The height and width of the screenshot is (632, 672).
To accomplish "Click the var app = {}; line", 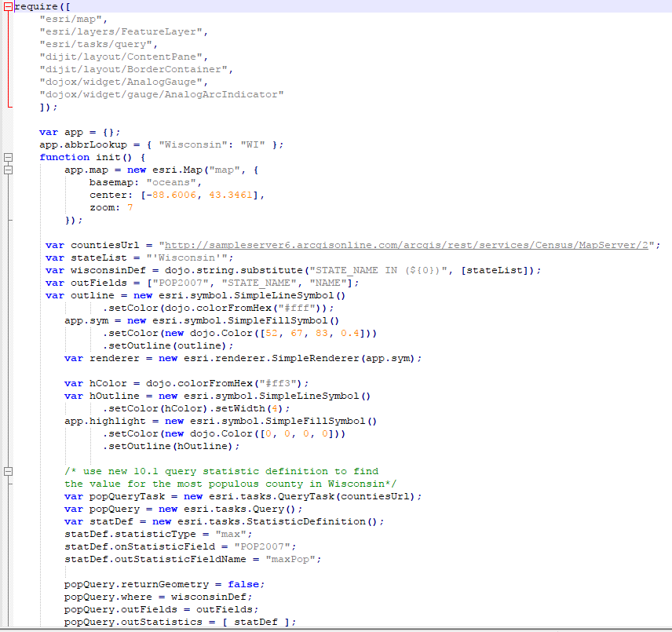I will [80, 132].
